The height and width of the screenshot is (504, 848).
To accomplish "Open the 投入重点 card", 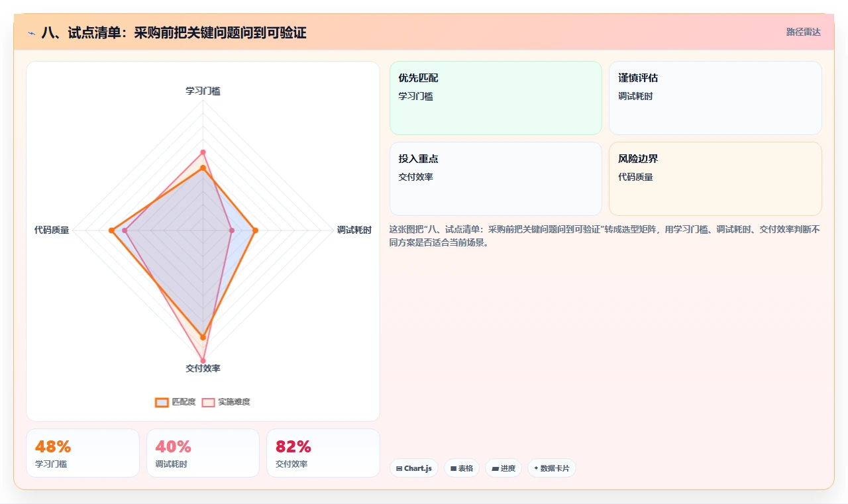I will [x=496, y=179].
